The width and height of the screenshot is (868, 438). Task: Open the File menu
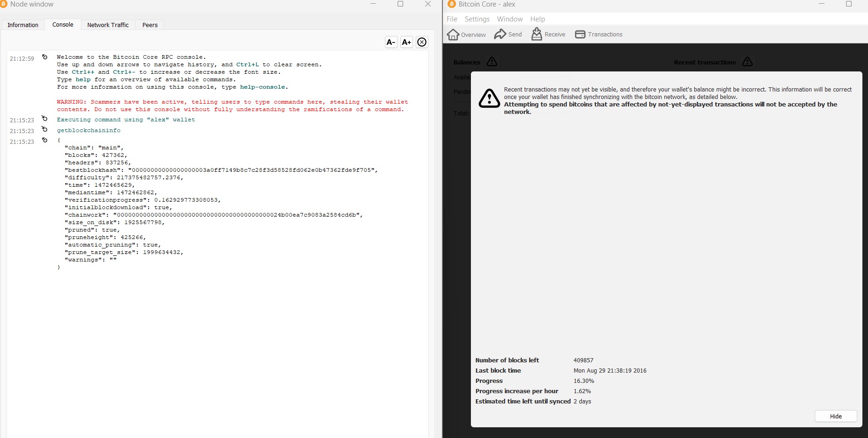(x=452, y=19)
